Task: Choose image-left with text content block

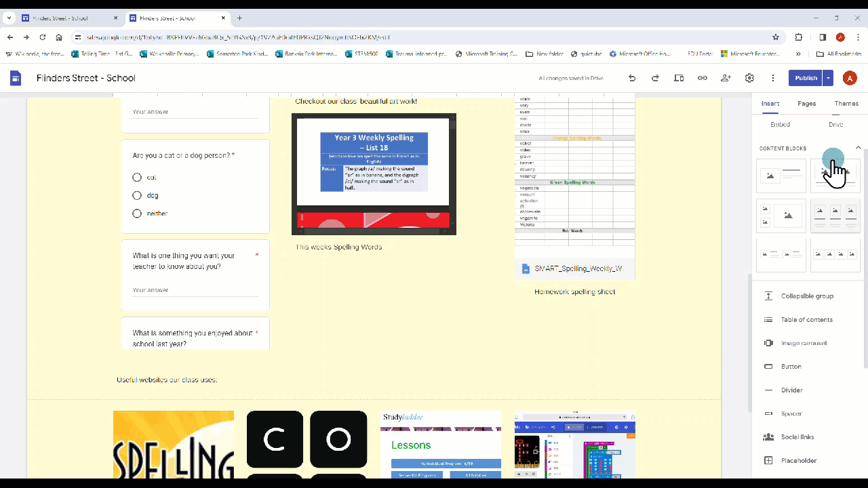Action: pos(781,176)
